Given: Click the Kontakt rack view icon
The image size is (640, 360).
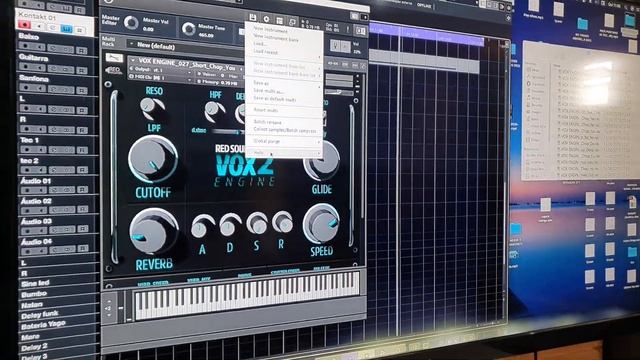Looking at the screenshot, I should click(280, 20).
